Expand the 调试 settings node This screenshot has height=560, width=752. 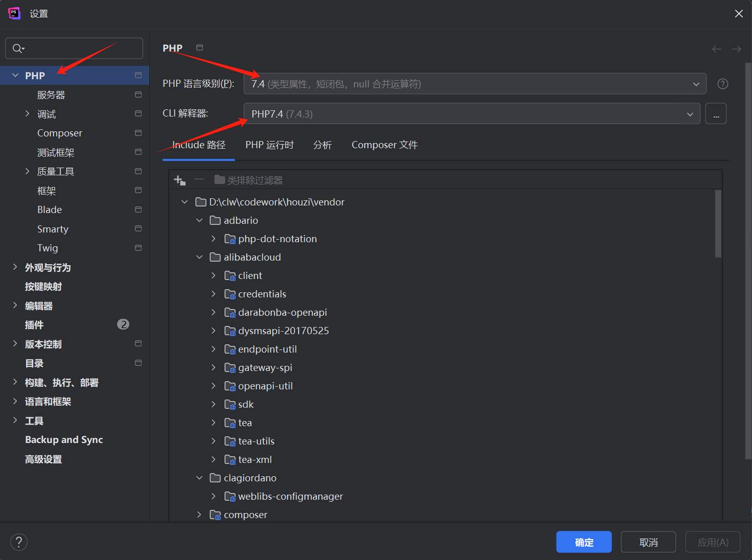point(28,113)
